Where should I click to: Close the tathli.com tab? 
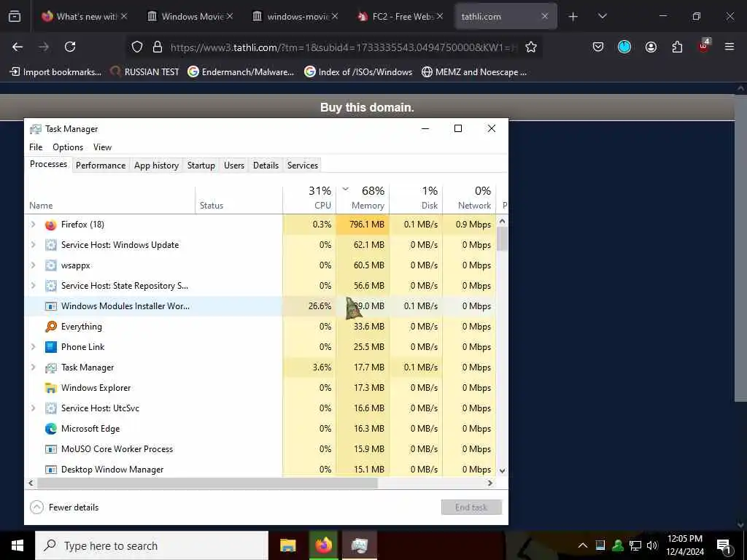point(544,16)
